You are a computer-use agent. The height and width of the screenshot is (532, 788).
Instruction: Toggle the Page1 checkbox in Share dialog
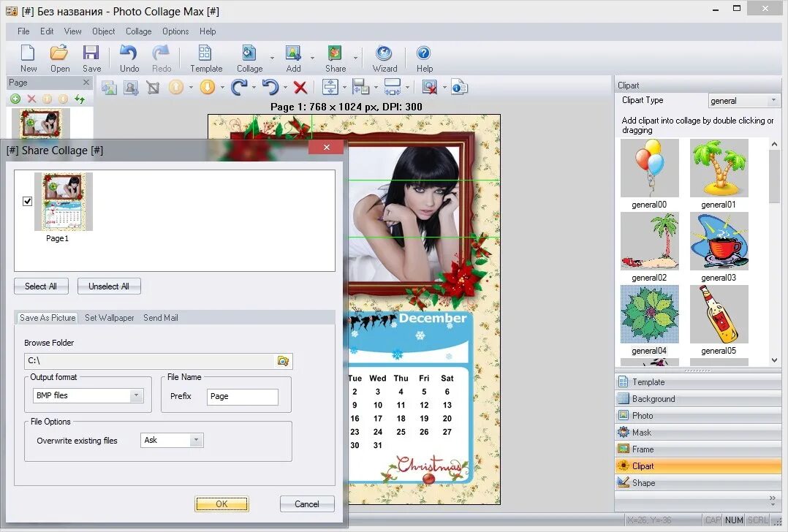pos(28,201)
